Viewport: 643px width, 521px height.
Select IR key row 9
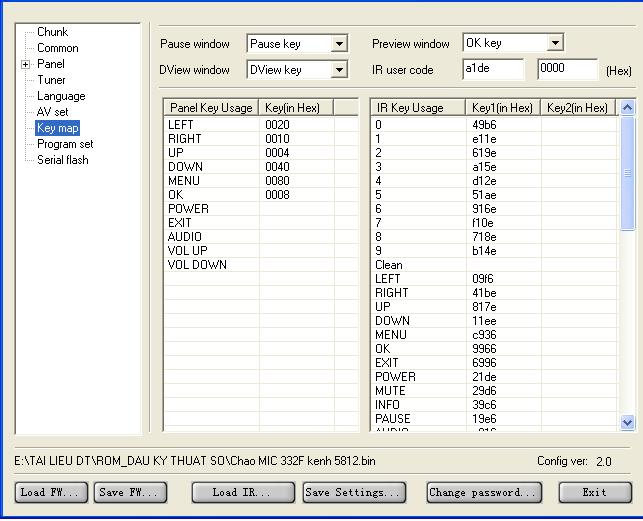(494, 251)
